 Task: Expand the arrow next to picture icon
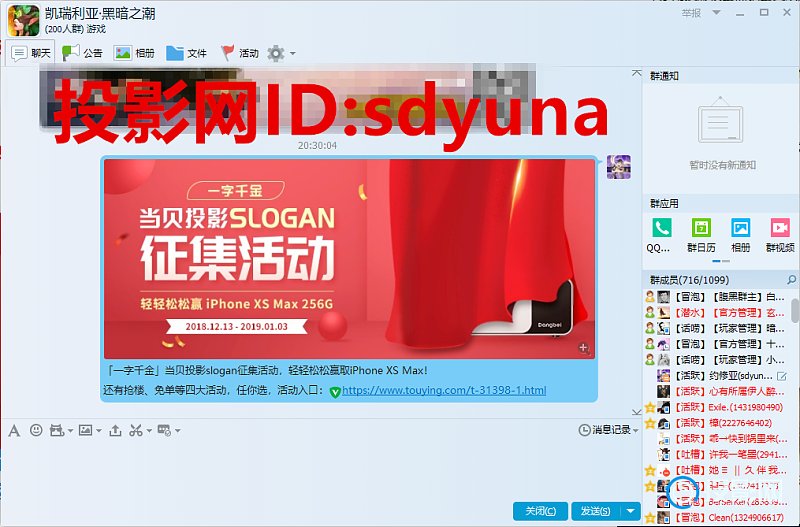click(98, 431)
